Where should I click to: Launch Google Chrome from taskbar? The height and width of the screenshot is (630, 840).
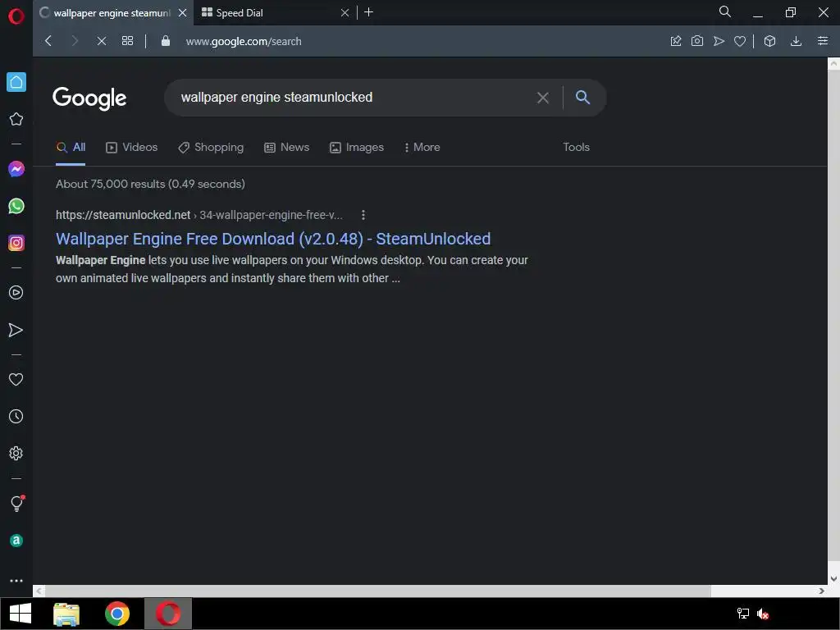click(x=116, y=614)
